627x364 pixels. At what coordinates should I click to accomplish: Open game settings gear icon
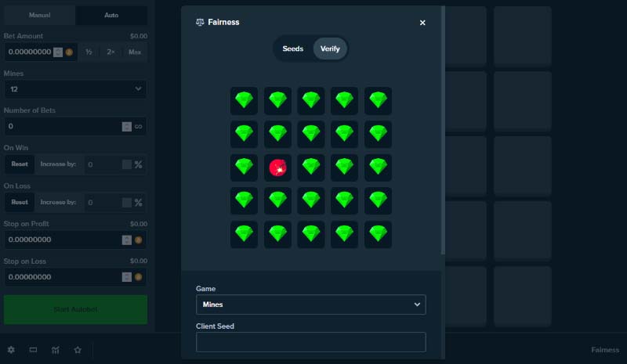pos(11,350)
